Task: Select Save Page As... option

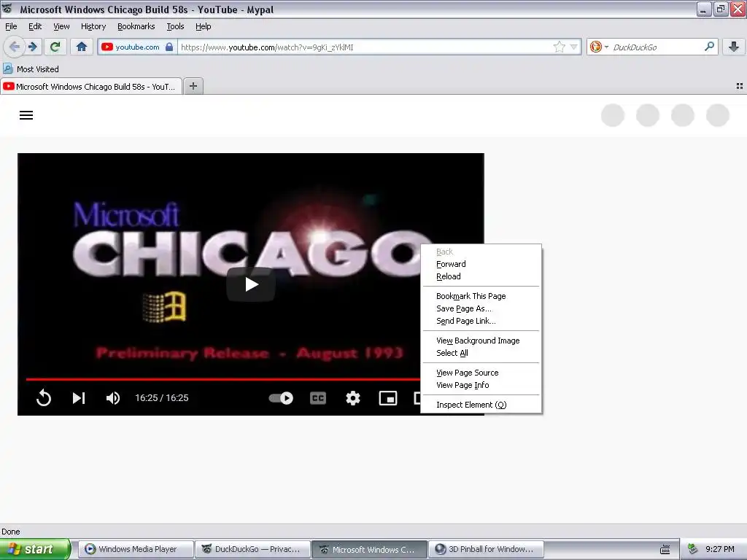Action: coord(481,308)
